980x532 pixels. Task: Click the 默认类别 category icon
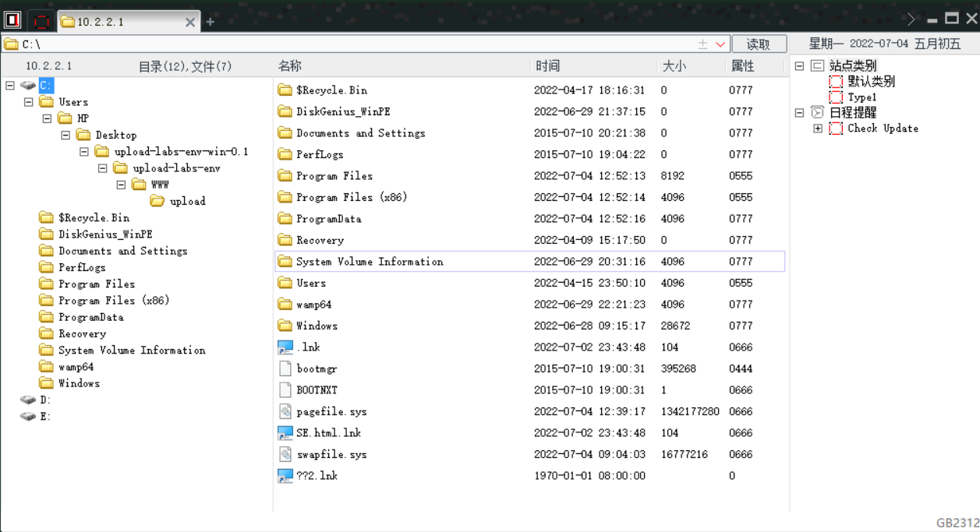[836, 82]
